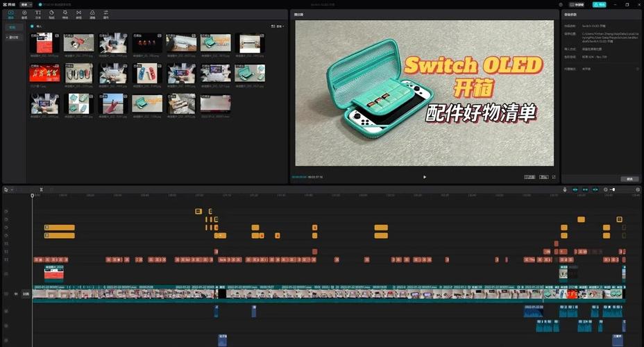Click the Modify button in draft parameters panel
Screen dimensions: 644x347
629,178
